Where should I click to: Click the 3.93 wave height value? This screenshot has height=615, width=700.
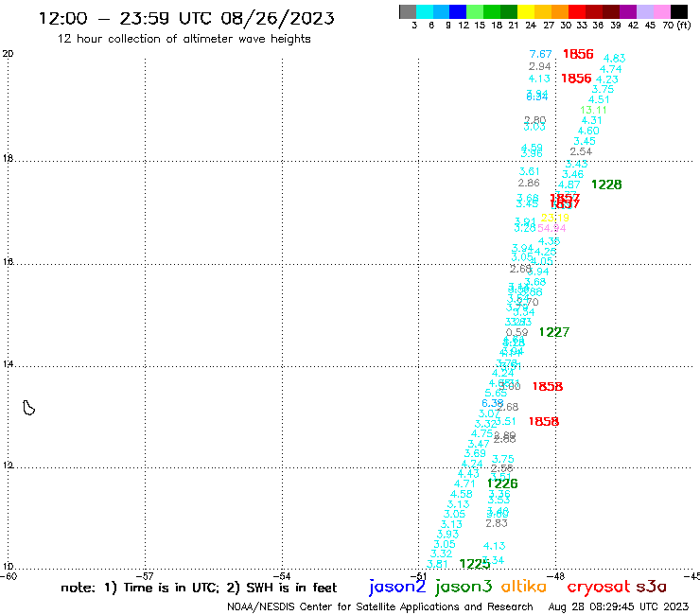pos(447,535)
